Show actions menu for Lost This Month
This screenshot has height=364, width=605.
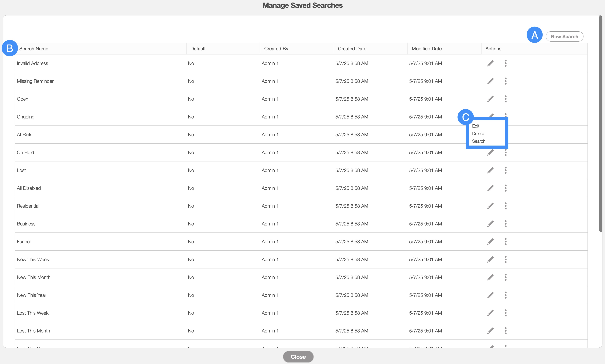pyautogui.click(x=506, y=331)
